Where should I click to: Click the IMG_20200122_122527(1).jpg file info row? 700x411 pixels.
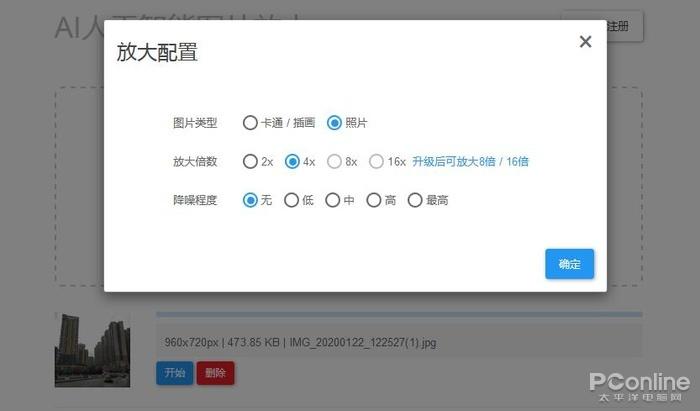pyautogui.click(x=399, y=342)
